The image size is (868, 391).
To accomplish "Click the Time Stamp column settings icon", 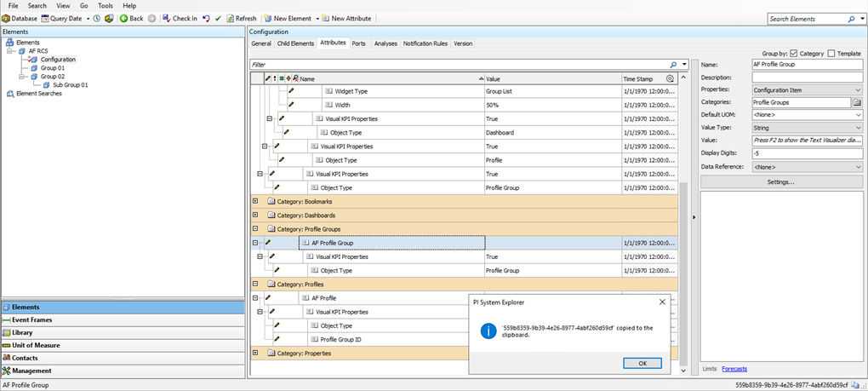I will (670, 78).
